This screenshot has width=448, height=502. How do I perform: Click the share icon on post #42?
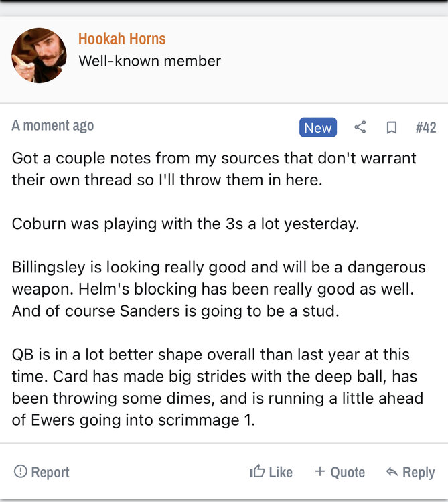[360, 127]
